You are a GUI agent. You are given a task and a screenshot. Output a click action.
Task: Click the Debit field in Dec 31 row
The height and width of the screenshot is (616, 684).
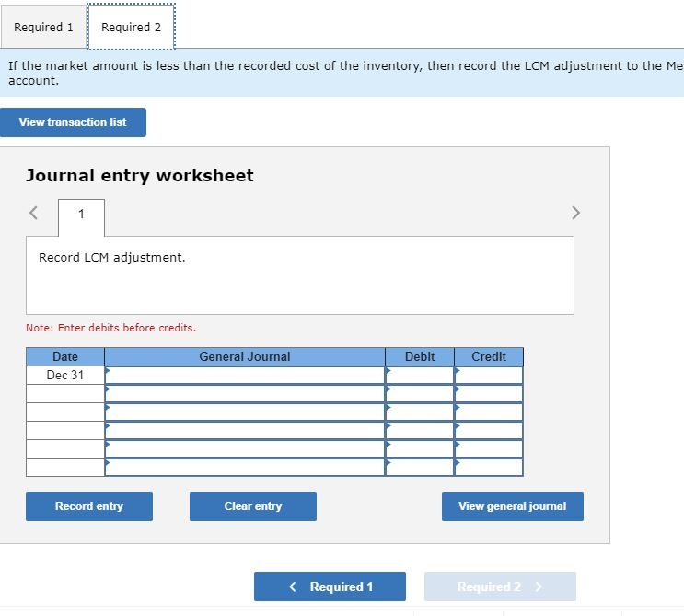tap(420, 375)
